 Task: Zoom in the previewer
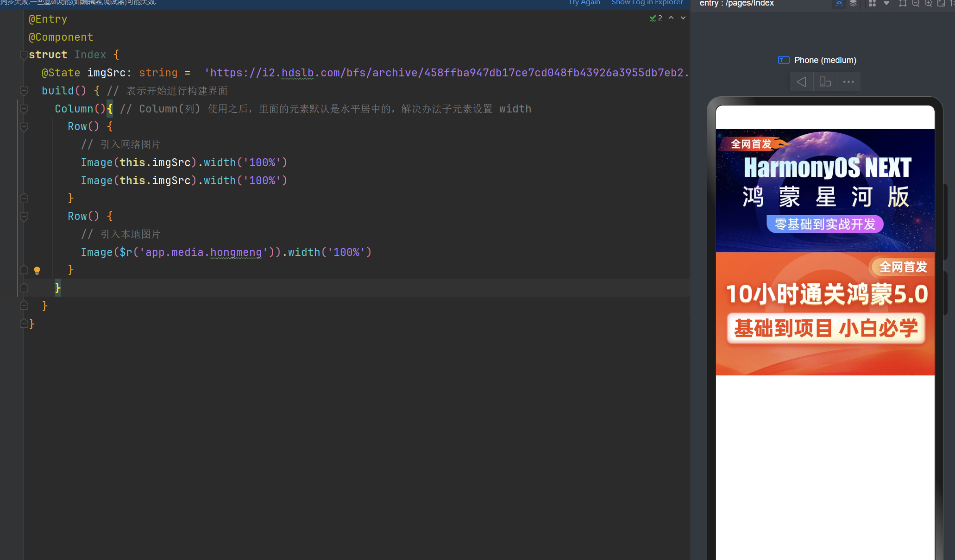(x=928, y=3)
